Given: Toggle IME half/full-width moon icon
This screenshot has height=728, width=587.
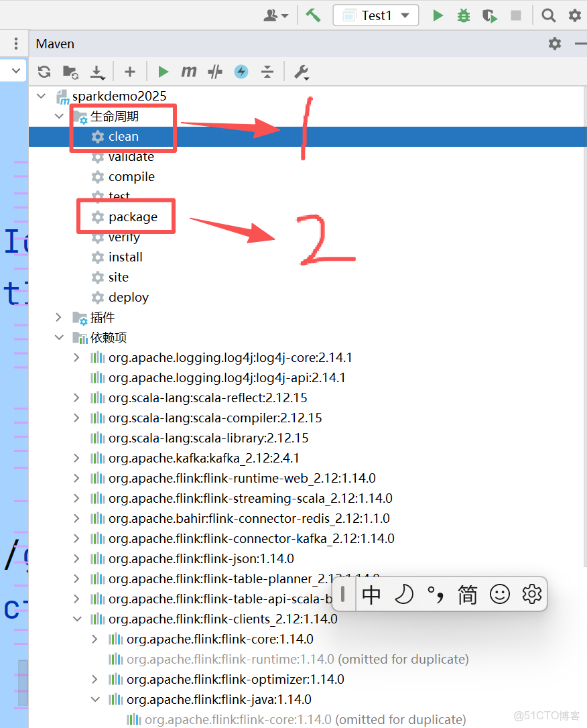Looking at the screenshot, I should coord(403,595).
